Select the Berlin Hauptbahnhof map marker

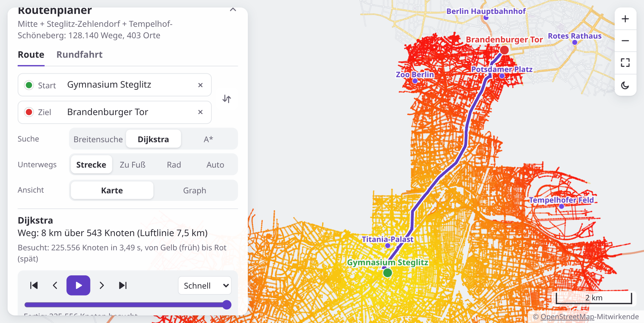[x=486, y=17]
